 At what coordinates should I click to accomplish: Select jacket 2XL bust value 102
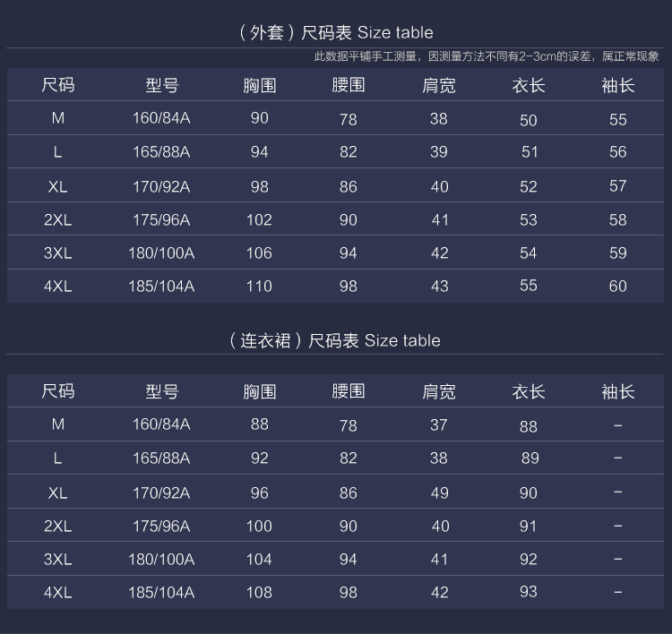tap(259, 219)
